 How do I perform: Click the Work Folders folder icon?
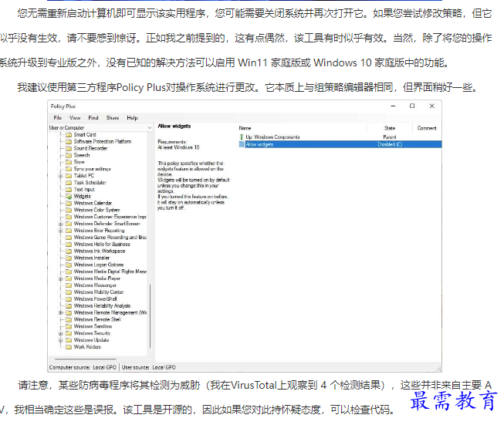tap(69, 347)
